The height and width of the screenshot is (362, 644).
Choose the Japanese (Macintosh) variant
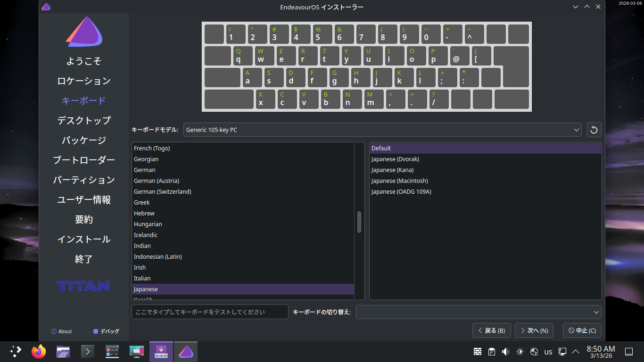point(485,181)
